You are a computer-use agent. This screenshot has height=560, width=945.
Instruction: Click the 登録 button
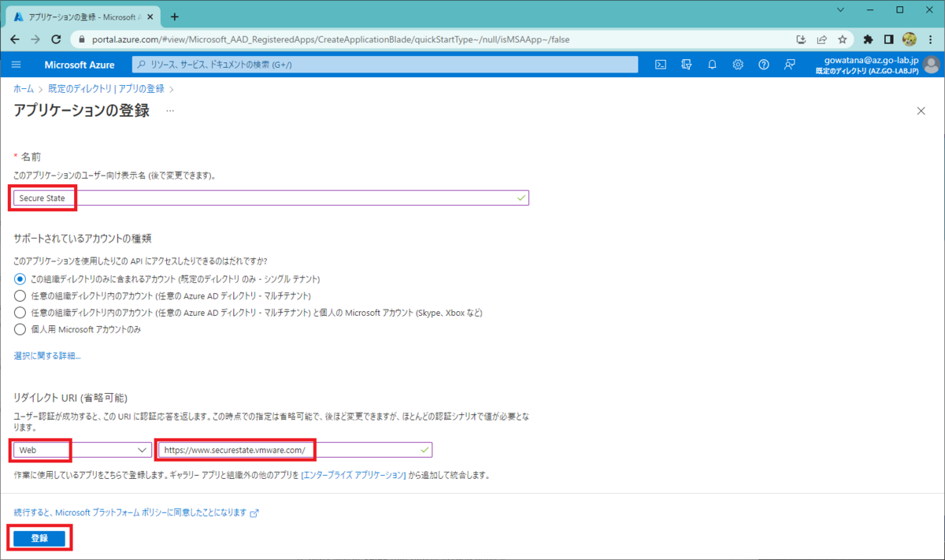(x=39, y=539)
